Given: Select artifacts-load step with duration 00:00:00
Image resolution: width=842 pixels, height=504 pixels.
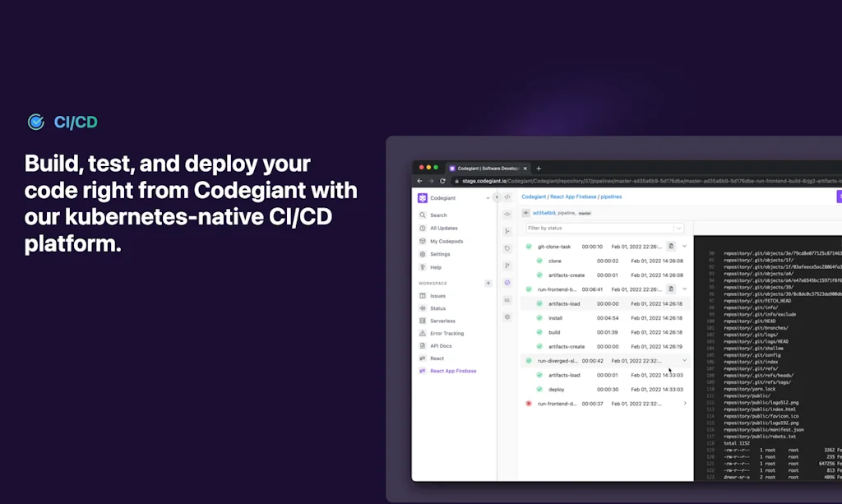Looking at the screenshot, I should pos(605,303).
